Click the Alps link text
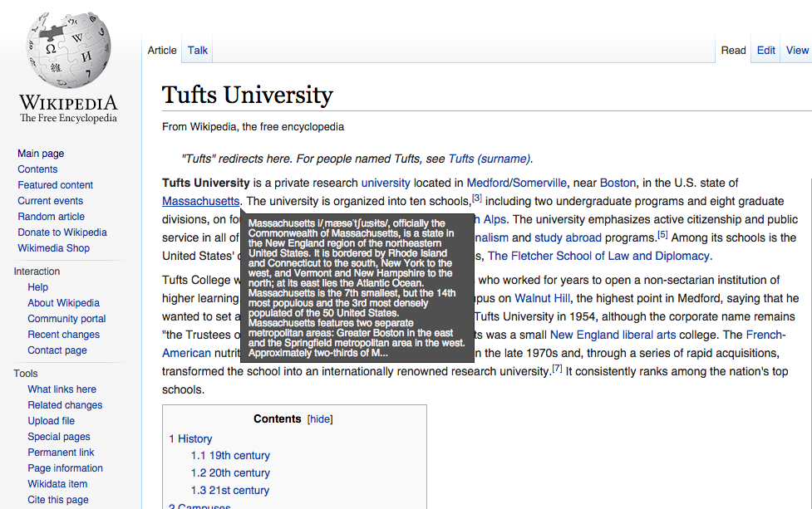Screen dimensions: 812x509 tap(495, 219)
